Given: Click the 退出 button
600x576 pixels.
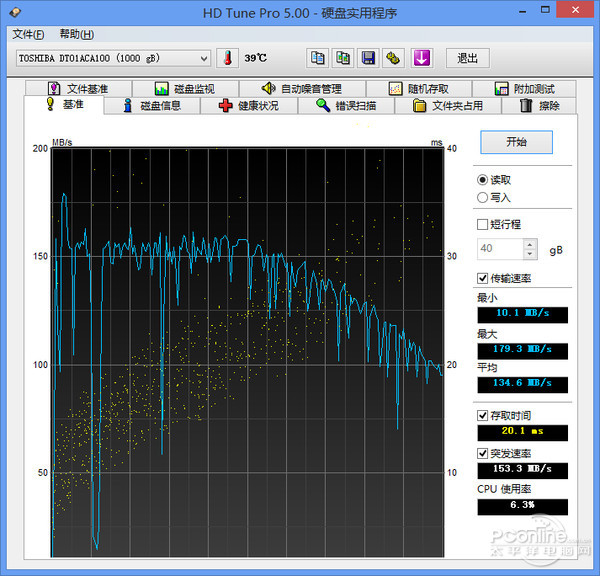Looking at the screenshot, I should 467,58.
